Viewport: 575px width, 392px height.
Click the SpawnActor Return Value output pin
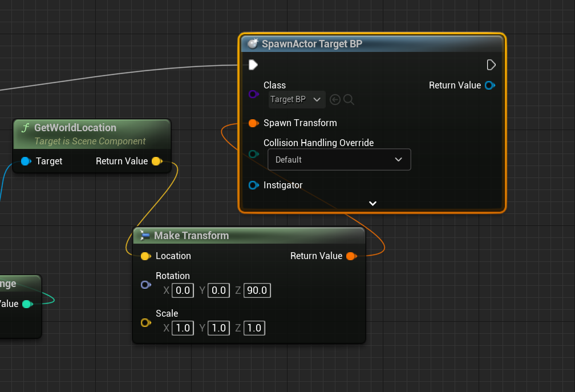pos(489,86)
